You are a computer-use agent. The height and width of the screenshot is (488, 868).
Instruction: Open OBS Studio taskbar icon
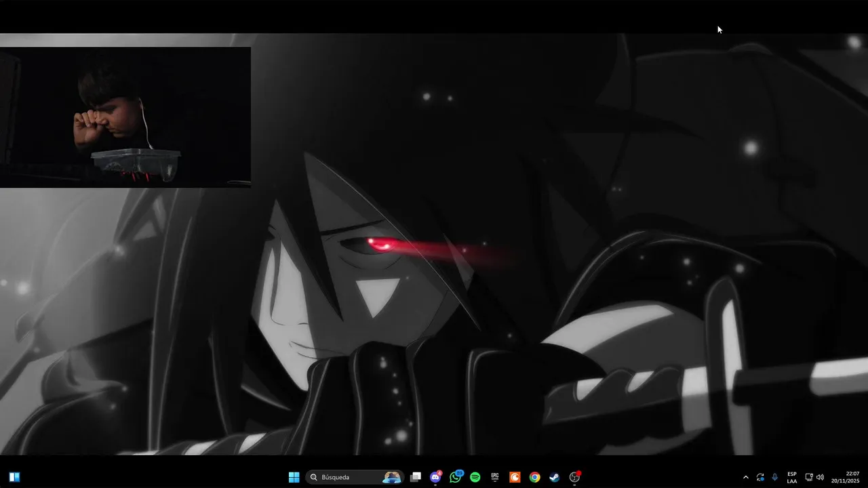(574, 477)
